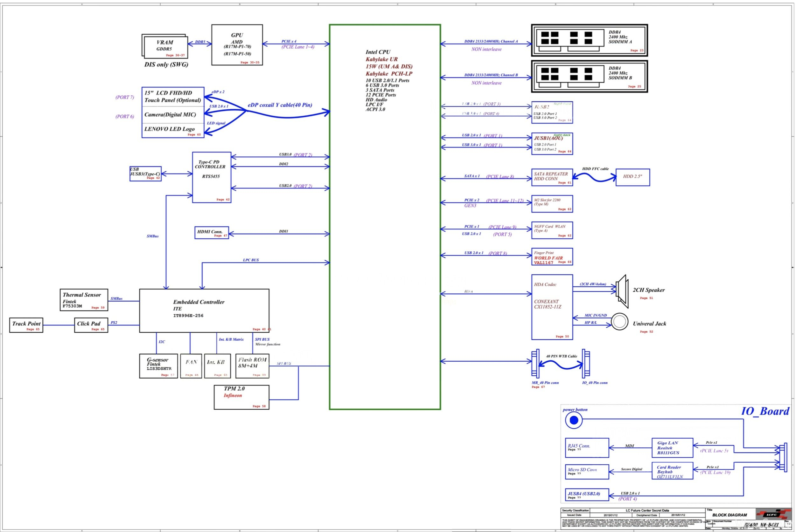Click the 2CH Speaker icon
The height and width of the screenshot is (532, 796).
[x=622, y=290]
